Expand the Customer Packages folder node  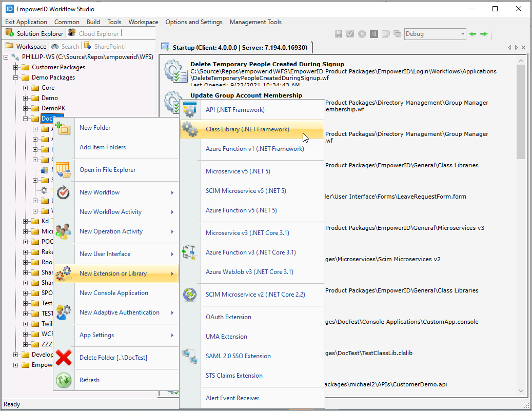(x=16, y=67)
